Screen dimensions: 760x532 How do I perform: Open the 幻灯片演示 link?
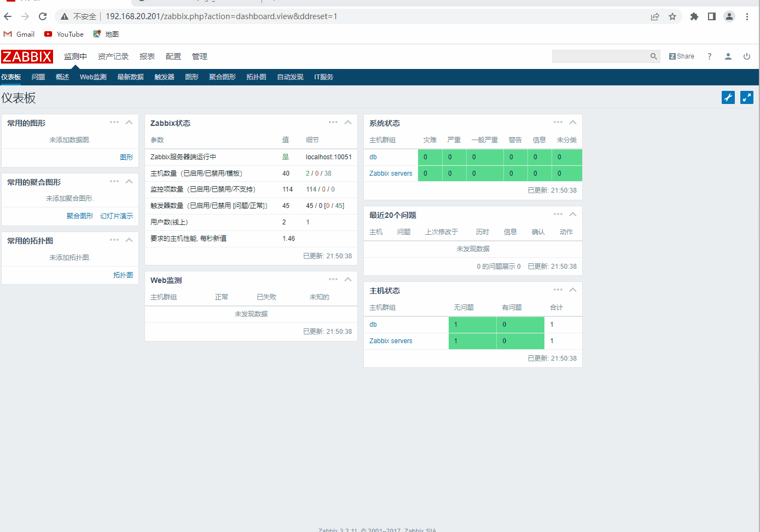click(117, 216)
